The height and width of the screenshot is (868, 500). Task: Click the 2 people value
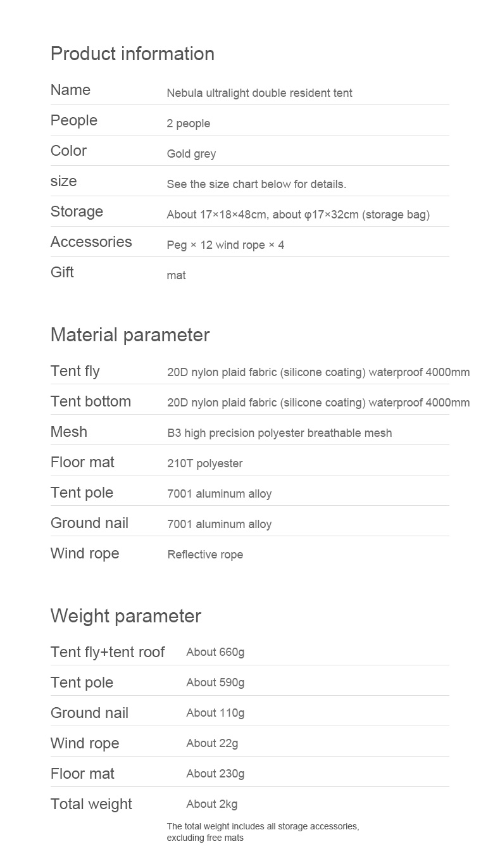click(189, 123)
